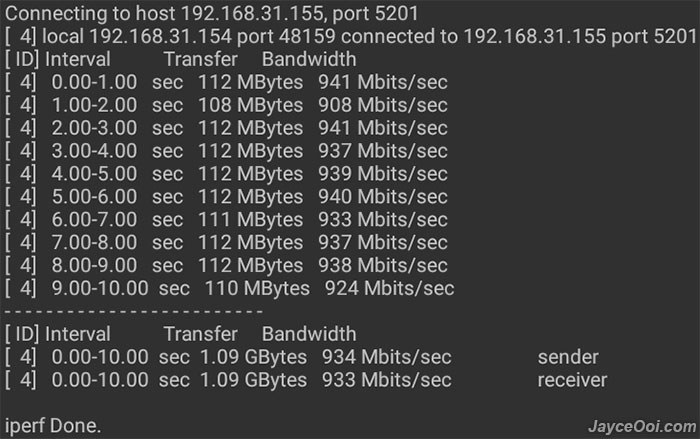Click the first 'Transfer' column header
Viewport: 700px width, 439px height.
200,59
